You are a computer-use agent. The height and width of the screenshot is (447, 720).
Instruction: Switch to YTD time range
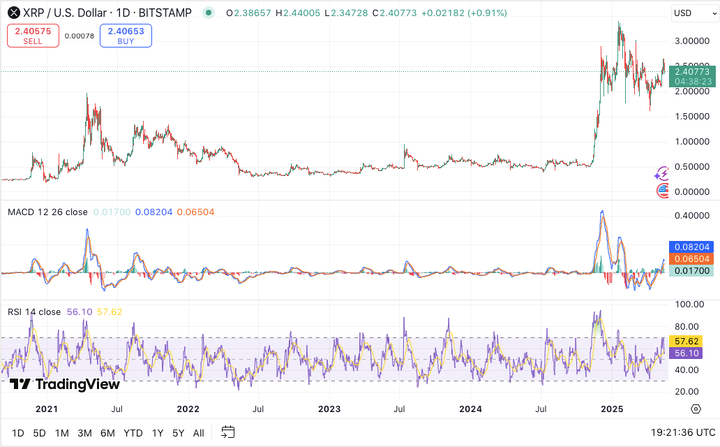click(x=132, y=433)
